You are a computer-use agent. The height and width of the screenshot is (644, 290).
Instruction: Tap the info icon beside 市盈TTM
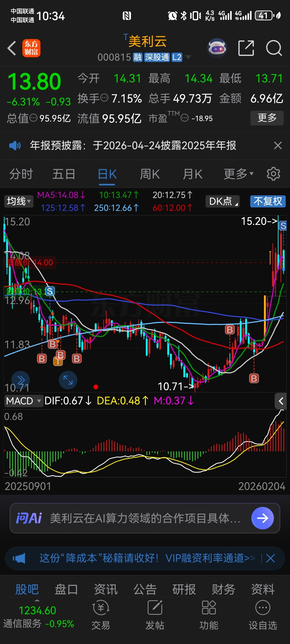184,118
